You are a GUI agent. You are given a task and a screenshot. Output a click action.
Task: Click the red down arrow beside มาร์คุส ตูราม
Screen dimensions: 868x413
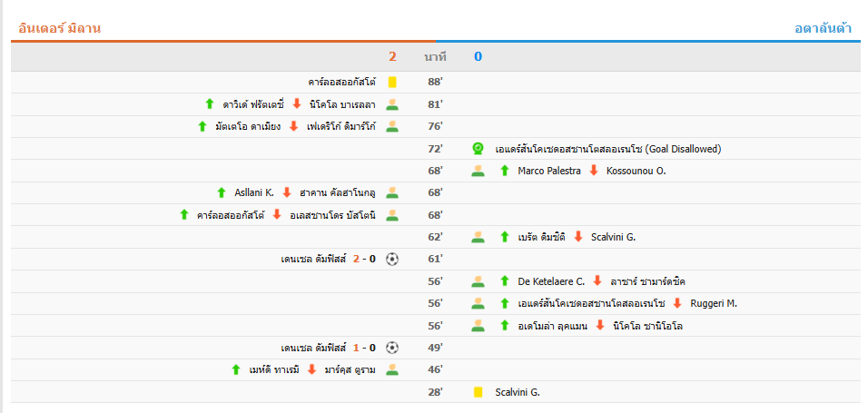click(311, 369)
